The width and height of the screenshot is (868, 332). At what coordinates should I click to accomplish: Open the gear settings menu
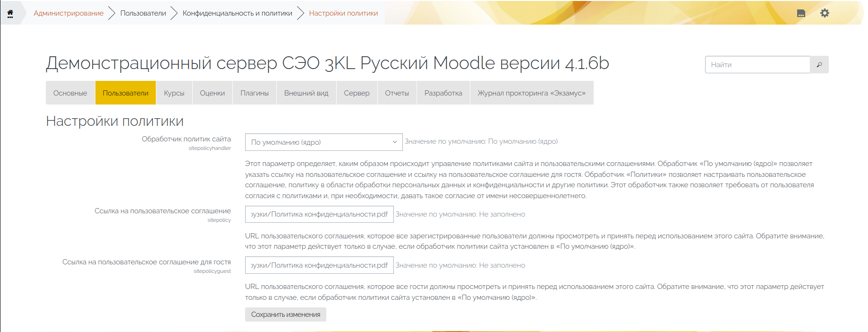(x=825, y=13)
